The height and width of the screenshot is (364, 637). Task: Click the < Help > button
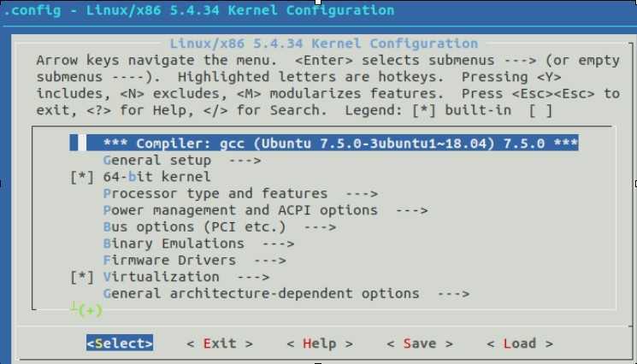point(320,343)
